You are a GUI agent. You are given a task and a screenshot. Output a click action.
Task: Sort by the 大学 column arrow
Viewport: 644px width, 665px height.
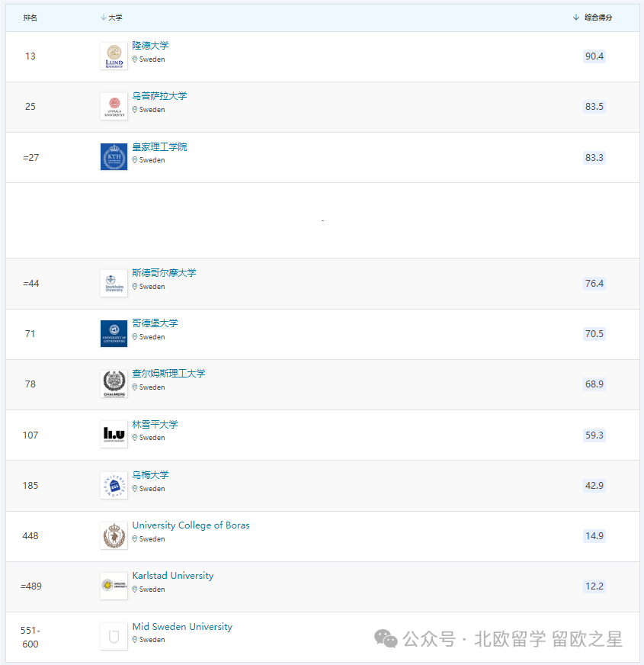tap(104, 18)
